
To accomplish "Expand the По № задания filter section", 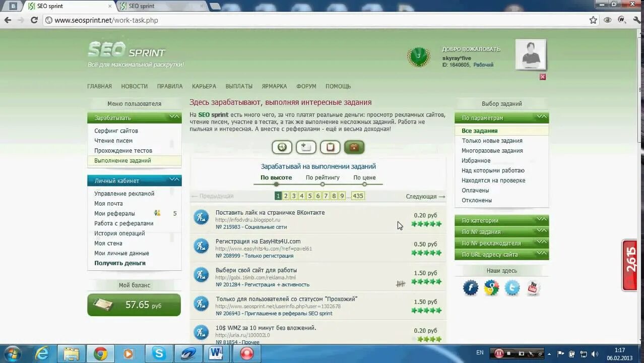I will 502,232.
